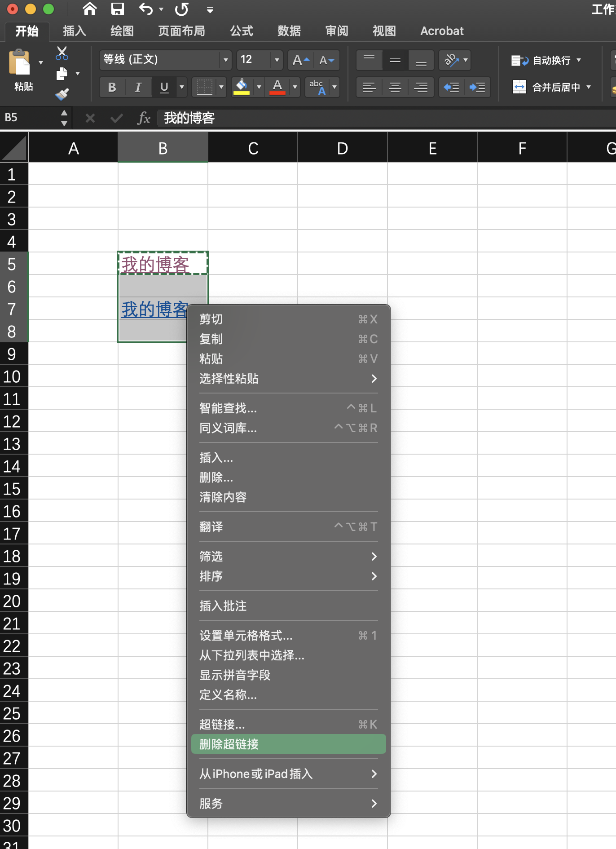
Task: Expand the 服务 submenu
Action: [x=288, y=803]
